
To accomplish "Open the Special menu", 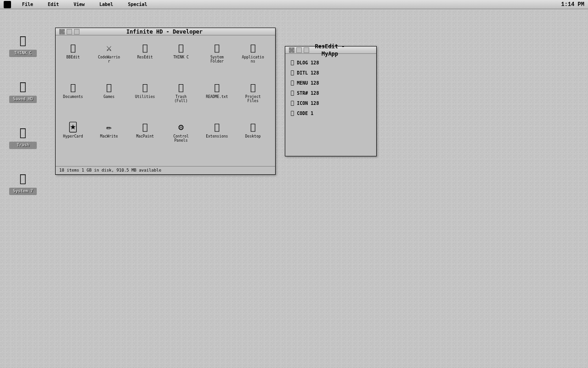I will 137,4.
